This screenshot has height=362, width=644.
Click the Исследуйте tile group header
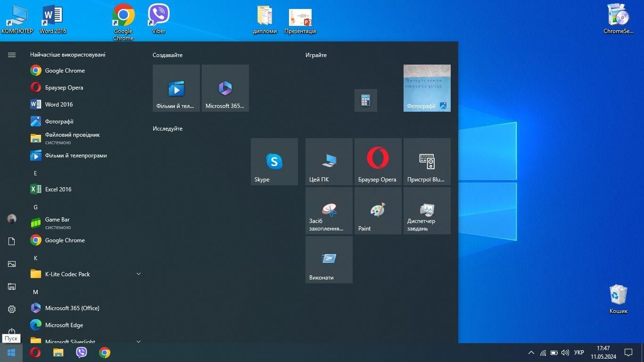[x=167, y=129]
